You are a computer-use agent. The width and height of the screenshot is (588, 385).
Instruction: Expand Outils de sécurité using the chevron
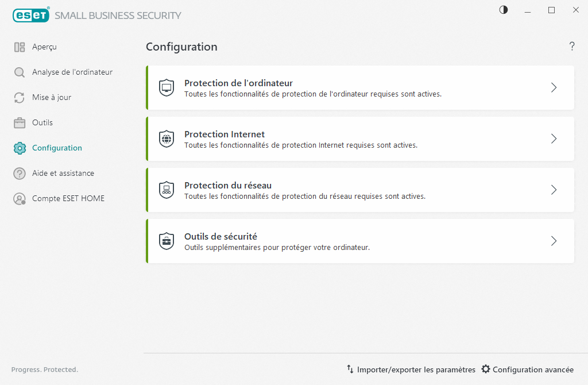pyautogui.click(x=554, y=241)
